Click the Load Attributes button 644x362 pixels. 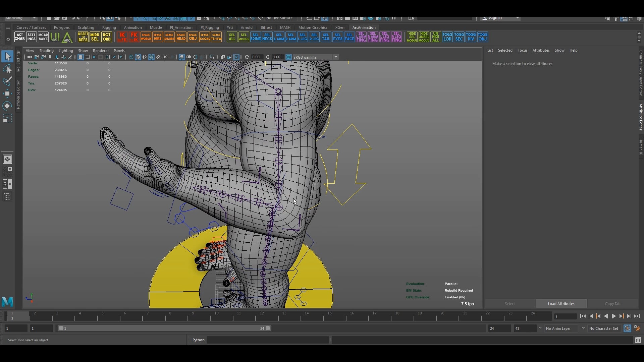(x=561, y=304)
